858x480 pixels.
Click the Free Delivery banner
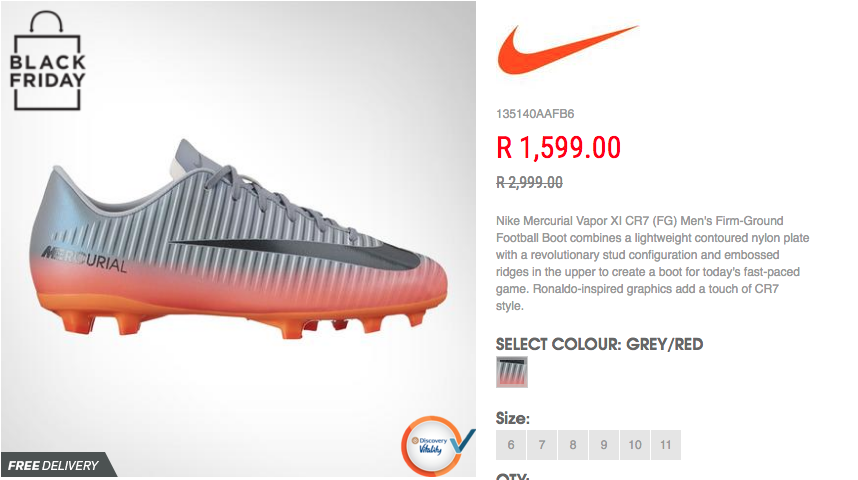[x=54, y=466]
